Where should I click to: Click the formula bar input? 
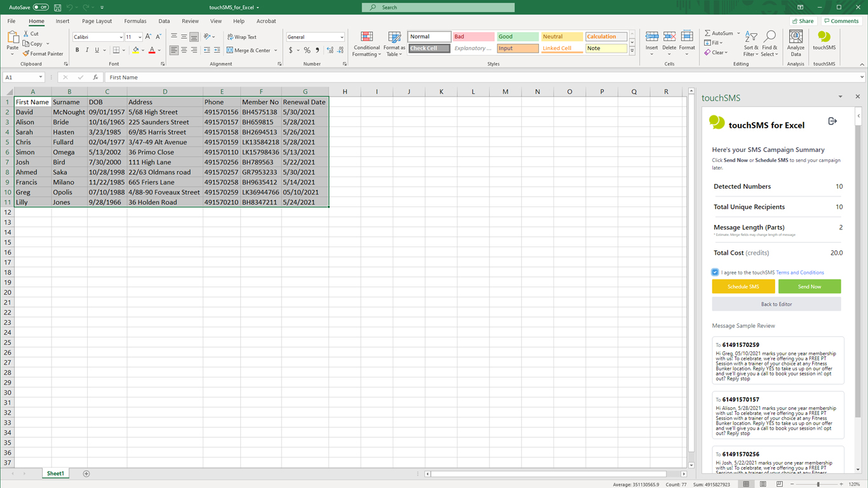click(481, 78)
